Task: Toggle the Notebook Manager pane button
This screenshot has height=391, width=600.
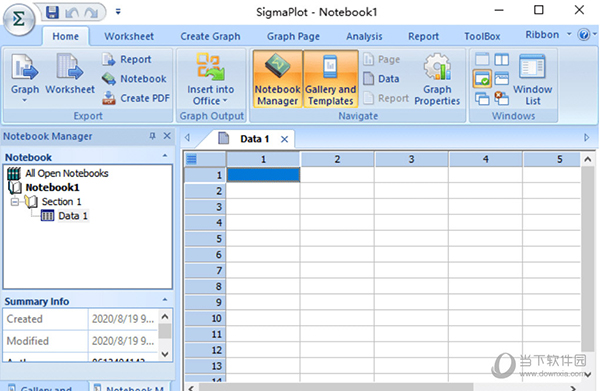Action: point(277,79)
